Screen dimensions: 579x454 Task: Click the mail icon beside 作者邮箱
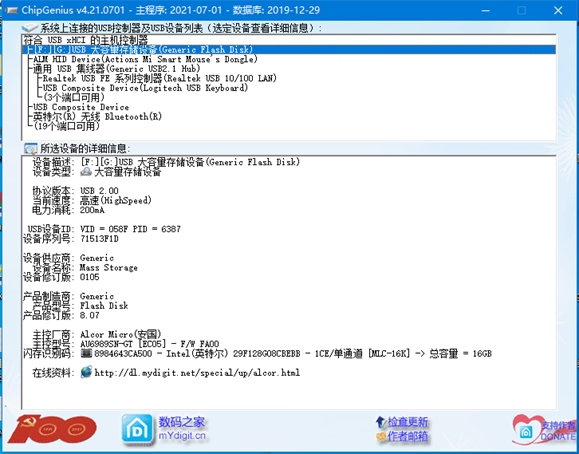click(x=381, y=437)
